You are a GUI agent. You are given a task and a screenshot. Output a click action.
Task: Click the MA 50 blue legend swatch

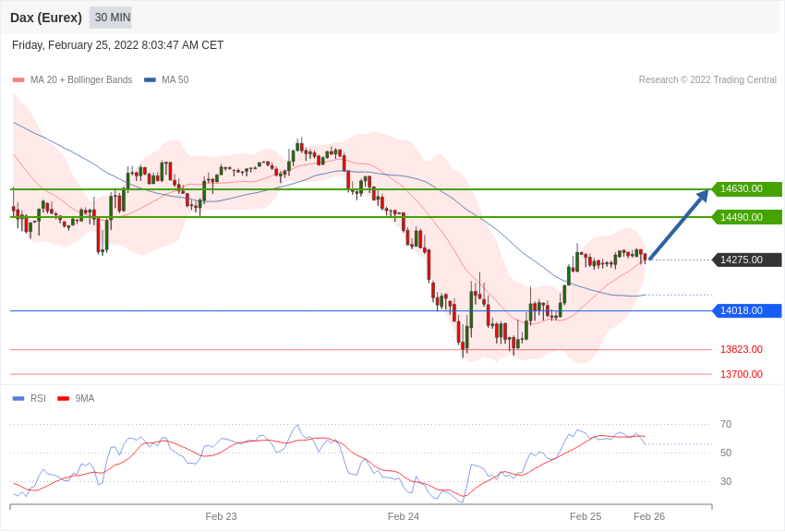[x=150, y=80]
